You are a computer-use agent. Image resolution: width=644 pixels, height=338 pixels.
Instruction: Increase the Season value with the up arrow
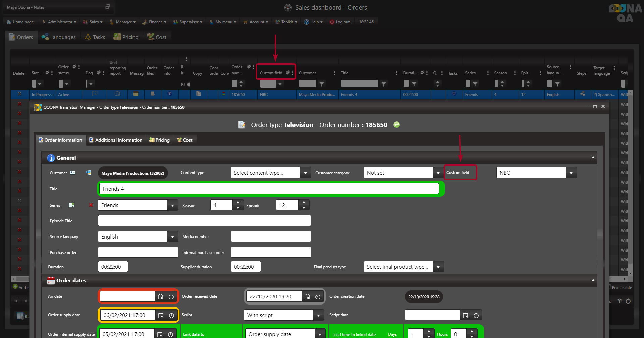238,202
